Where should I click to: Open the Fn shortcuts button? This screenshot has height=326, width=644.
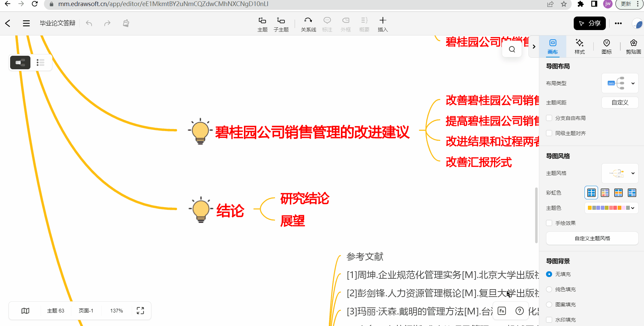pos(502,311)
